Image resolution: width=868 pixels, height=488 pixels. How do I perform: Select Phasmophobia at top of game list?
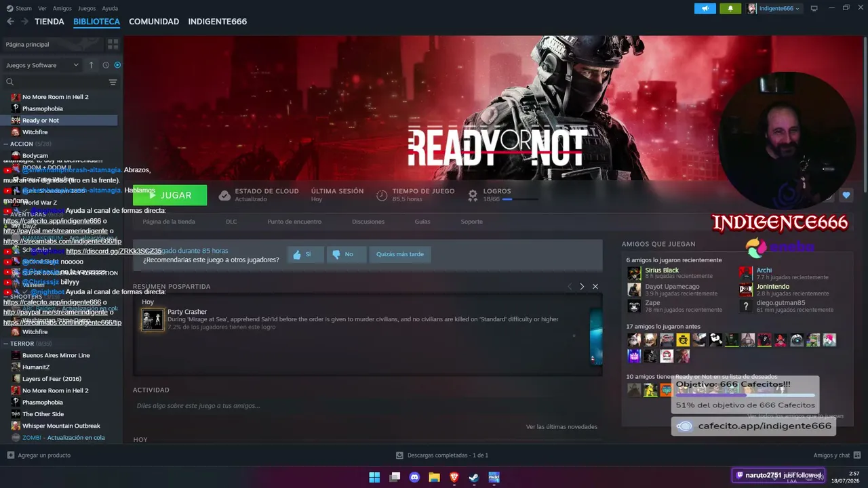tap(43, 108)
